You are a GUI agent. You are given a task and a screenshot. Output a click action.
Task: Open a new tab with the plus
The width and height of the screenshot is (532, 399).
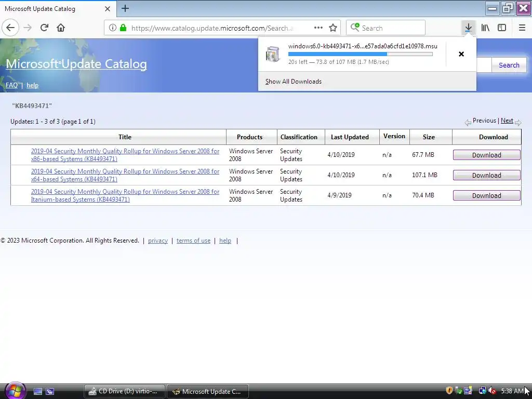(x=125, y=8)
